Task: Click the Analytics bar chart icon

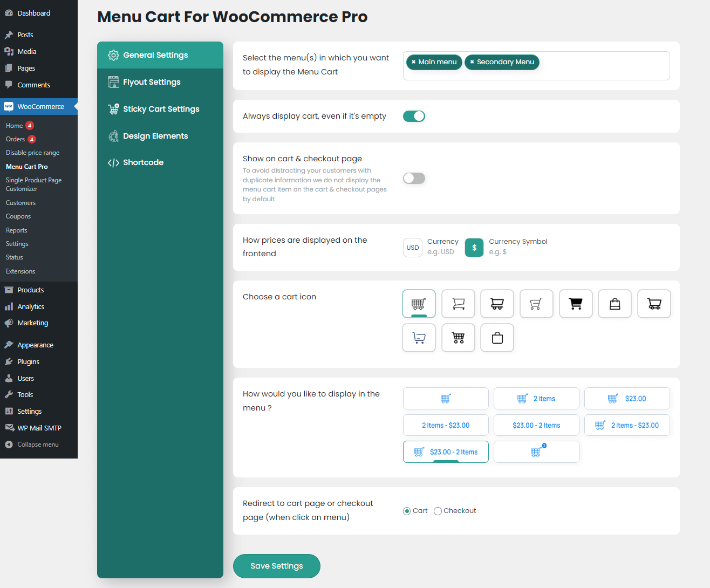Action: [x=9, y=306]
